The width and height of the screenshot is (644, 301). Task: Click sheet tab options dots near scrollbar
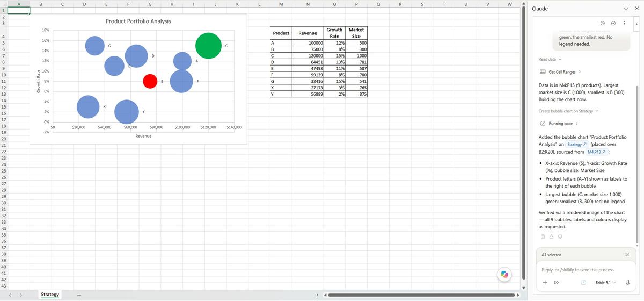pos(318,295)
